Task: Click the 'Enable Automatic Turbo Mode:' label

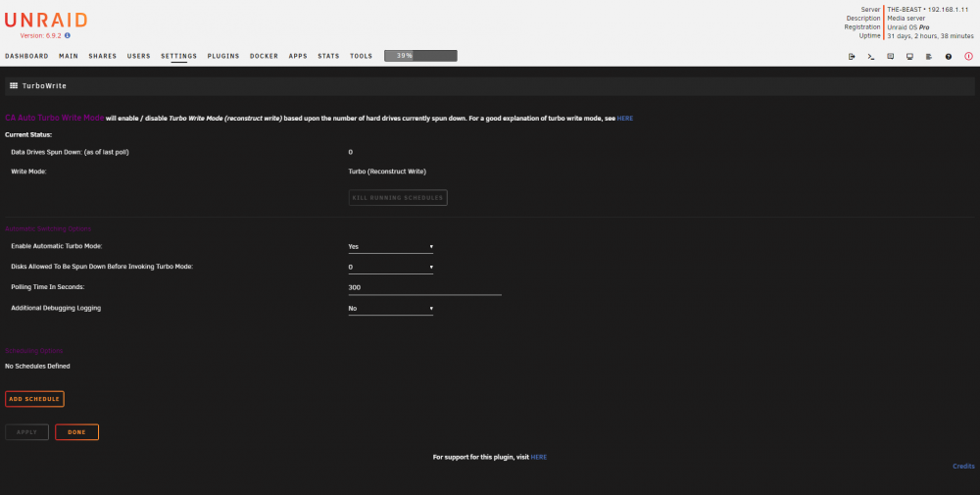Action: point(56,246)
